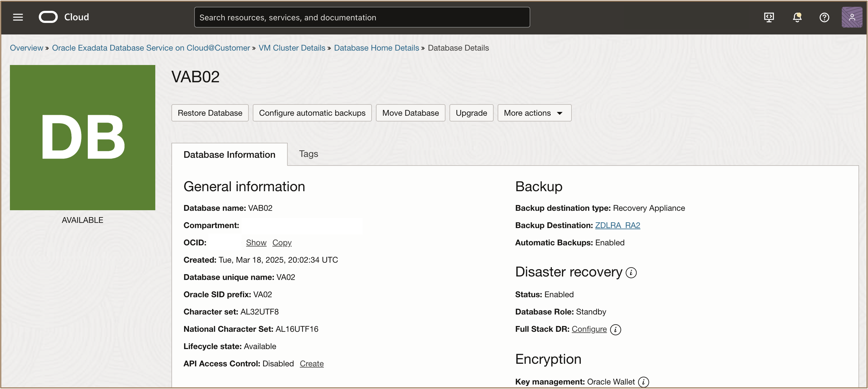Viewport: 868px width, 389px height.
Task: Click Lifecycle state Available text
Action: [230, 346]
